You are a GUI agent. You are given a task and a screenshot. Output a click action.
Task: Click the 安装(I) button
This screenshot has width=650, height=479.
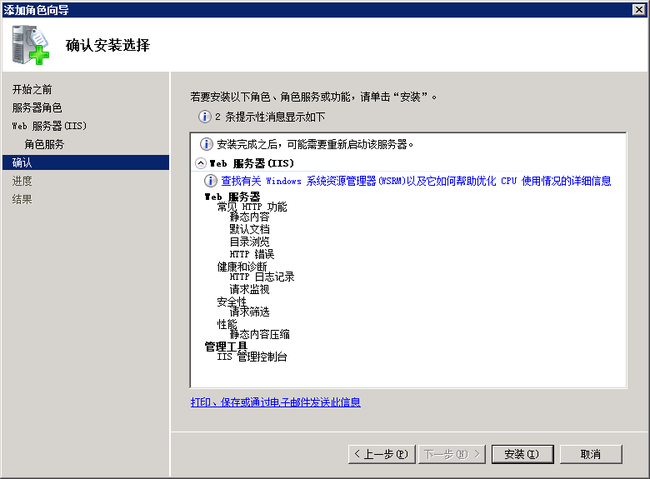(x=522, y=454)
